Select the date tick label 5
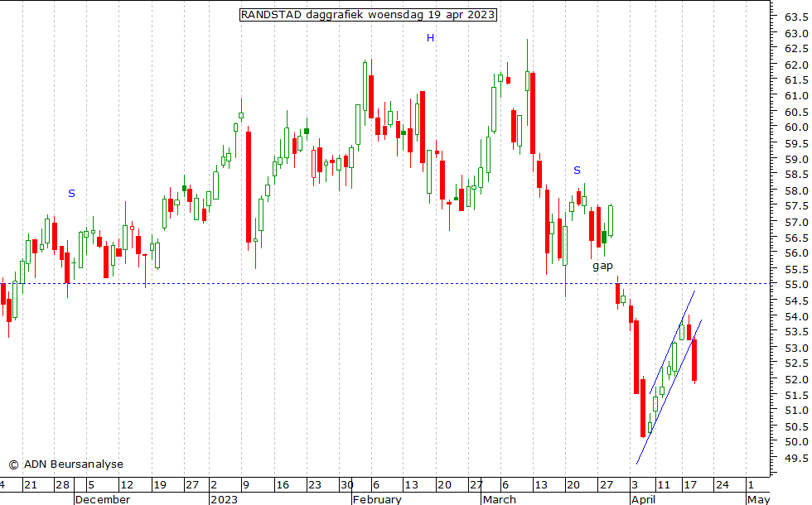The height and width of the screenshot is (505, 812). click(x=91, y=485)
